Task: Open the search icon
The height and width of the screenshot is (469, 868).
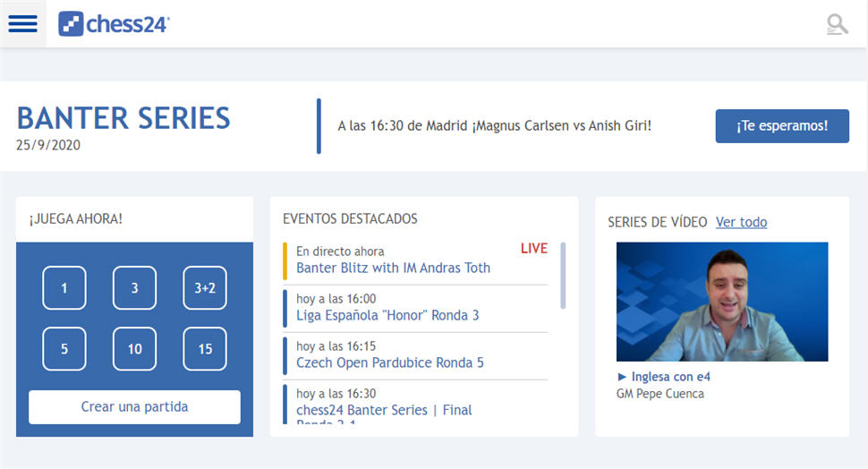Action: point(837,24)
